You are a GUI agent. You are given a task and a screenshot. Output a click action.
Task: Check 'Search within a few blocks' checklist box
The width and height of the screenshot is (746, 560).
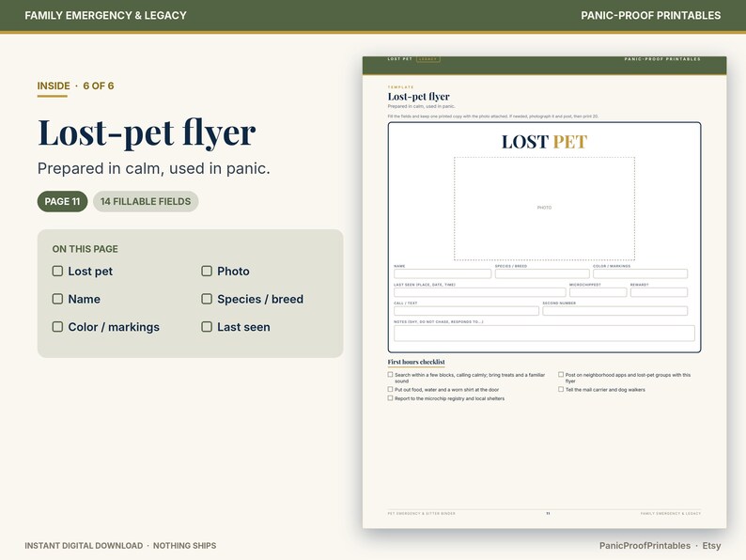[x=390, y=375]
